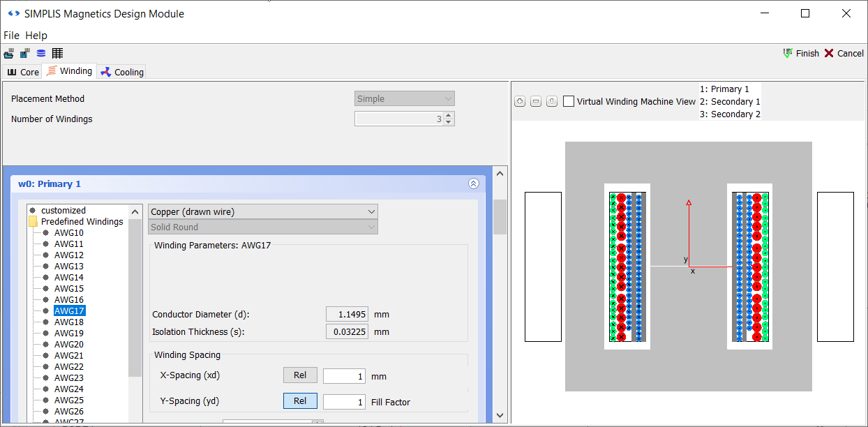Click the table grid toolbar icon
868x427 pixels.
pyautogui.click(x=57, y=54)
